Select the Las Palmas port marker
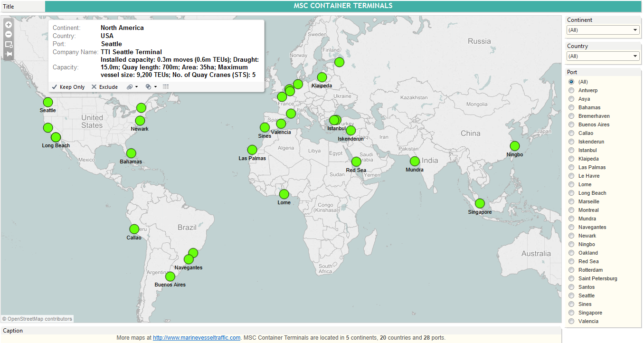 (x=252, y=150)
